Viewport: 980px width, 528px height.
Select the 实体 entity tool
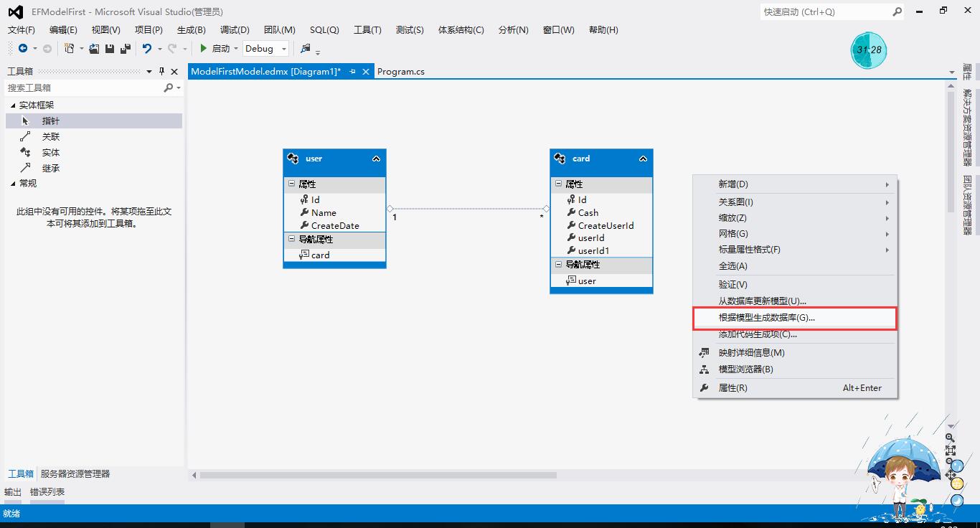point(94,152)
